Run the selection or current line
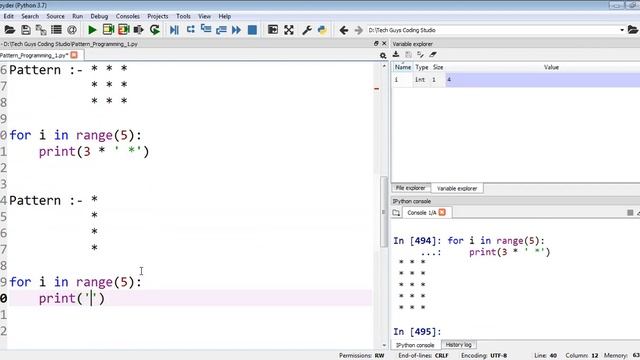 click(x=139, y=30)
